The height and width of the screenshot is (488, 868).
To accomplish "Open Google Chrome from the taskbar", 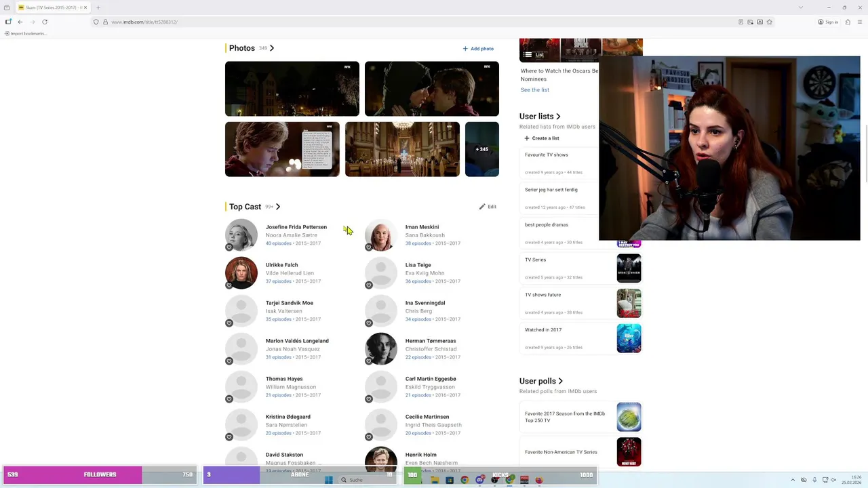I will pyautogui.click(x=465, y=480).
